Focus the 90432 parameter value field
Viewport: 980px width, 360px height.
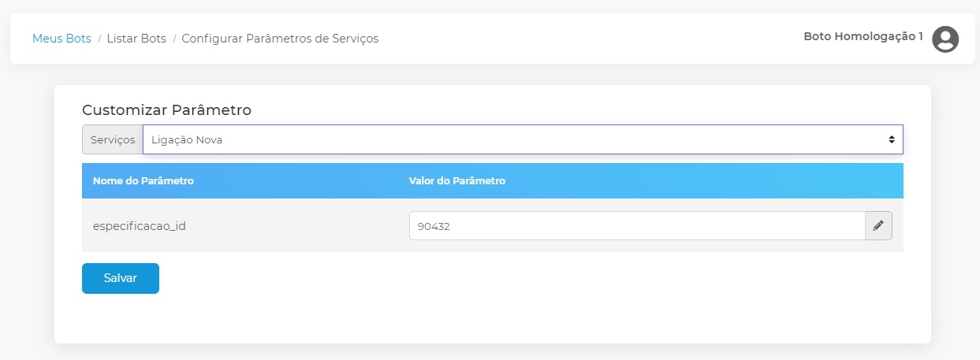636,225
